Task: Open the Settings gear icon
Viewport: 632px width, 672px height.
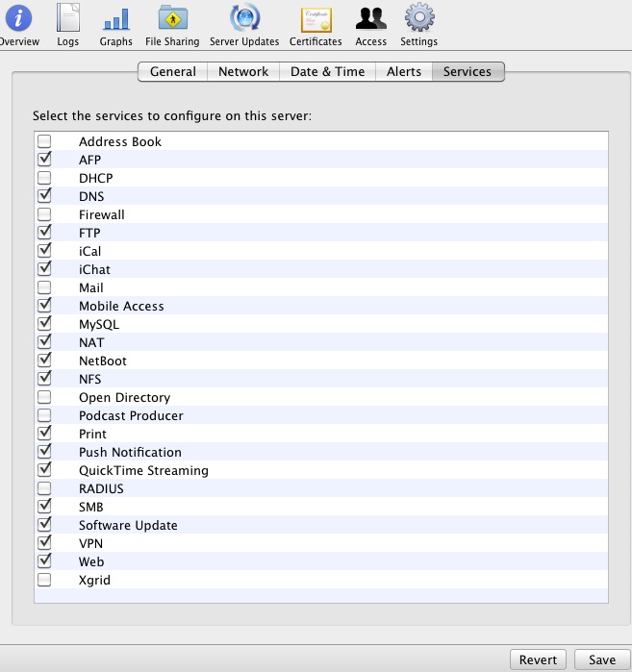Action: (x=419, y=17)
